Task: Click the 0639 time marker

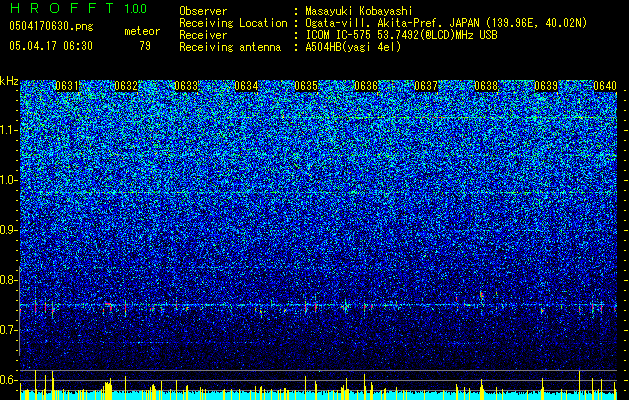Action: [546, 86]
